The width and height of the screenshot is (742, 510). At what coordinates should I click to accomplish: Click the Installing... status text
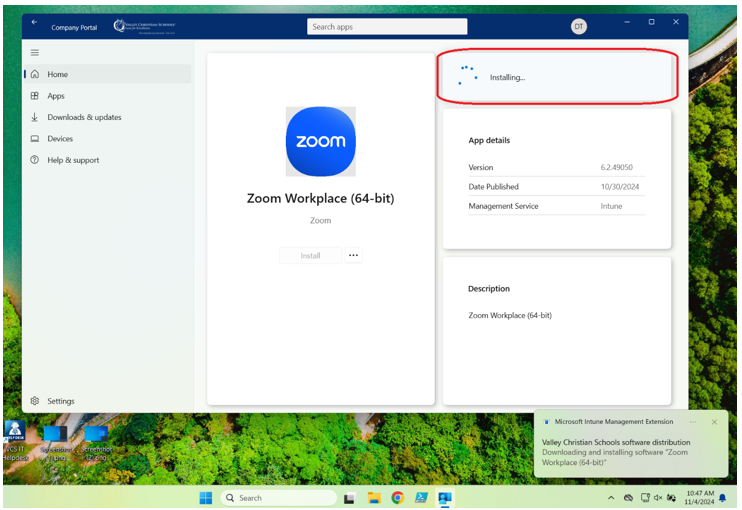pos(507,78)
